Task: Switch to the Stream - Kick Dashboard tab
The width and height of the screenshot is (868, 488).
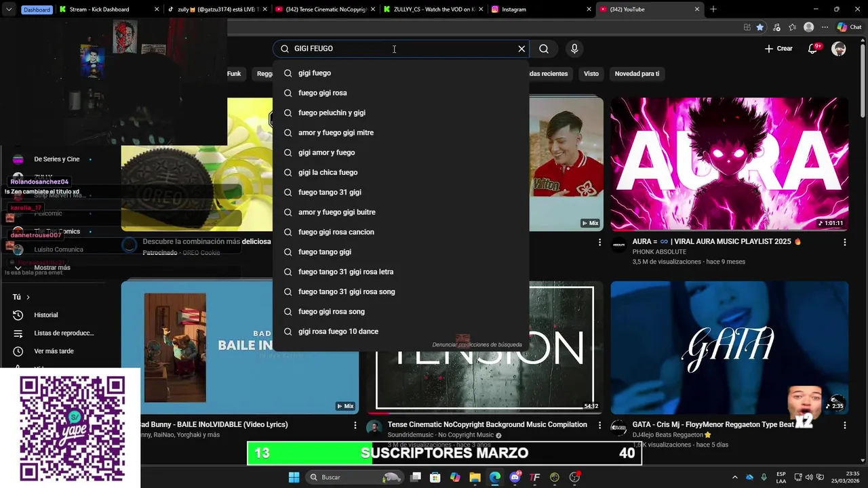Action: coord(108,9)
